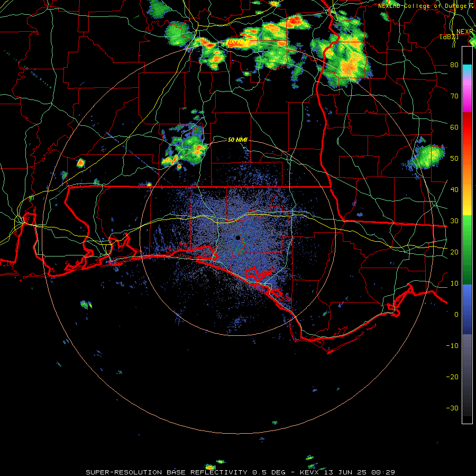Image resolution: width=476 pixels, height=476 pixels.
Task: Click the NEXLAB-College of DuPage credit text
Action: (x=427, y=6)
